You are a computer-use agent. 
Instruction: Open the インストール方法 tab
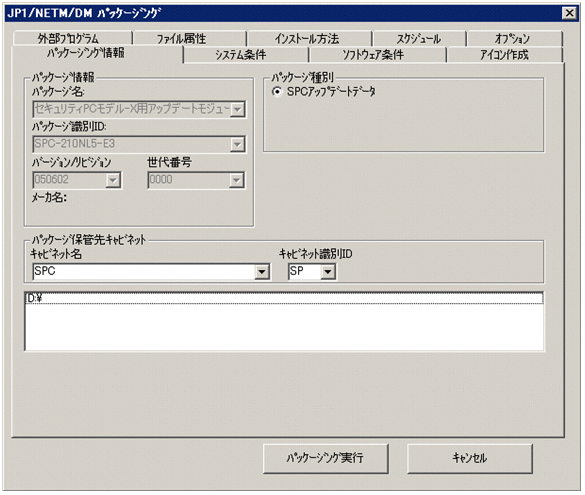309,38
